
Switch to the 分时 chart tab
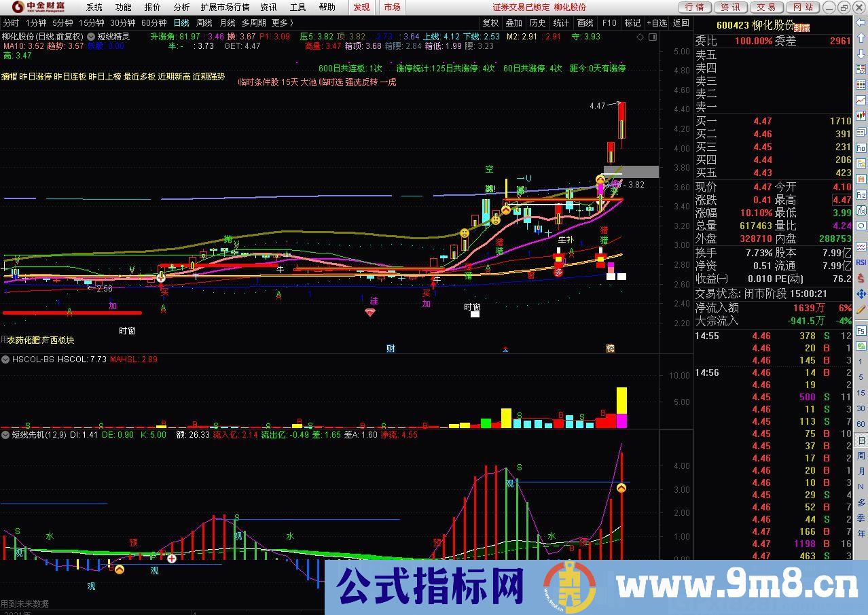click(11, 22)
